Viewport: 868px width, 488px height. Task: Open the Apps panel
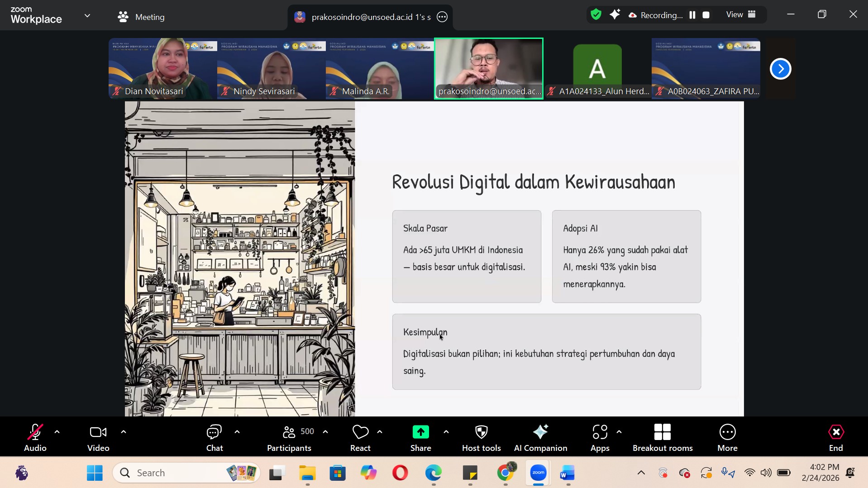pos(600,437)
